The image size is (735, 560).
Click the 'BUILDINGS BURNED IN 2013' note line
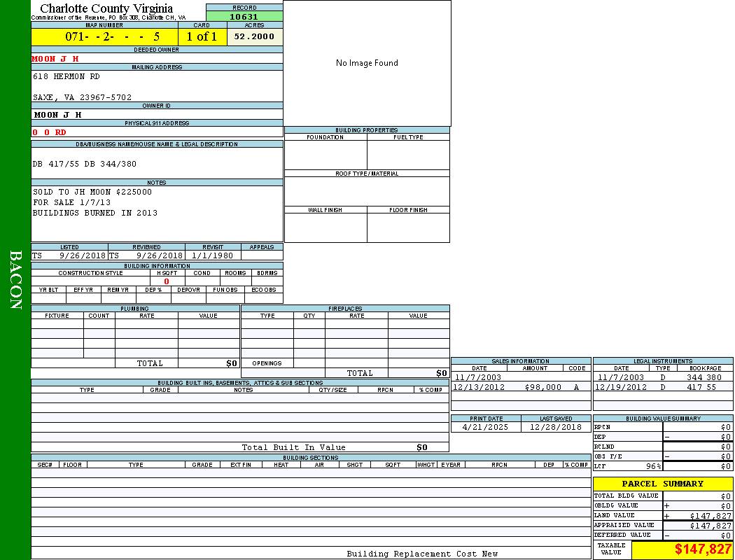click(x=95, y=213)
